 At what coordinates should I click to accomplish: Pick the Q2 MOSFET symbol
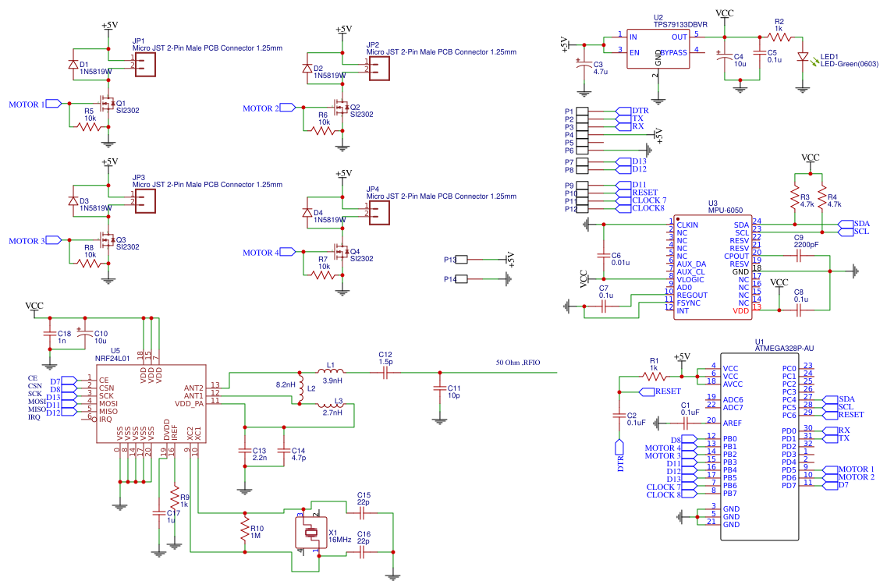coord(341,108)
